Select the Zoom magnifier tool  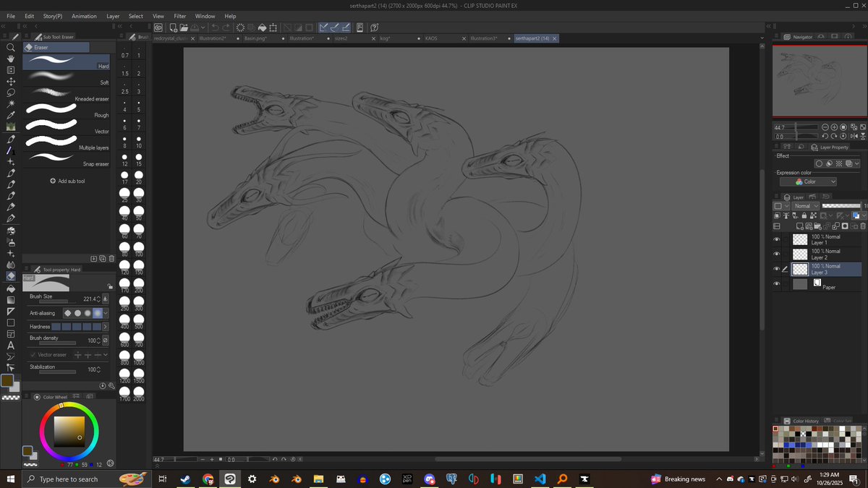(x=11, y=47)
